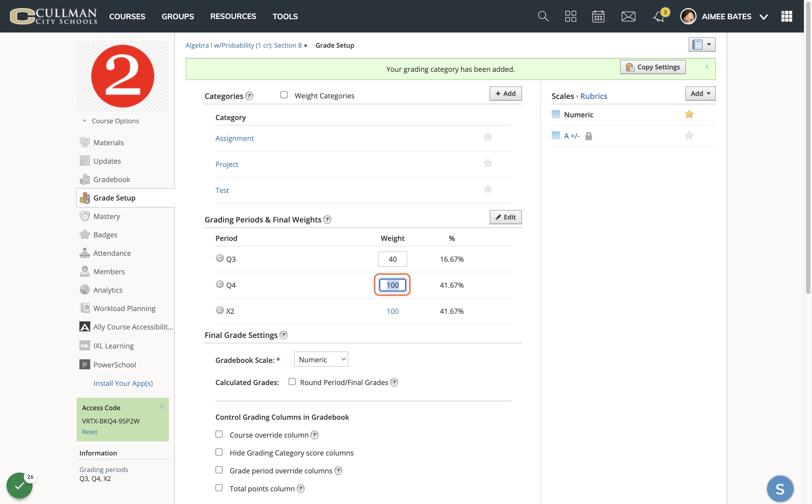Click the star for Assignment category
The height and width of the screenshot is (504, 812).
488,137
